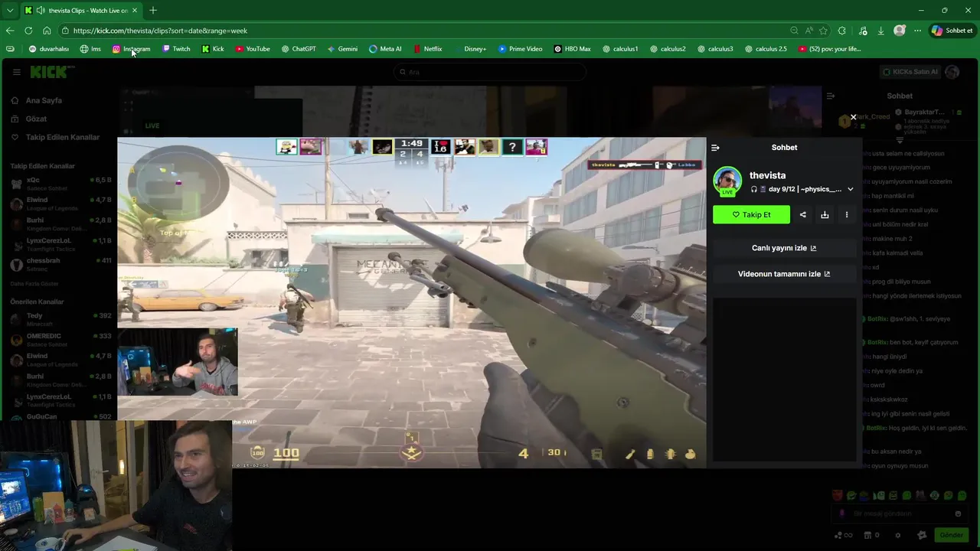Zoom out using the address bar magnifier

tap(794, 31)
